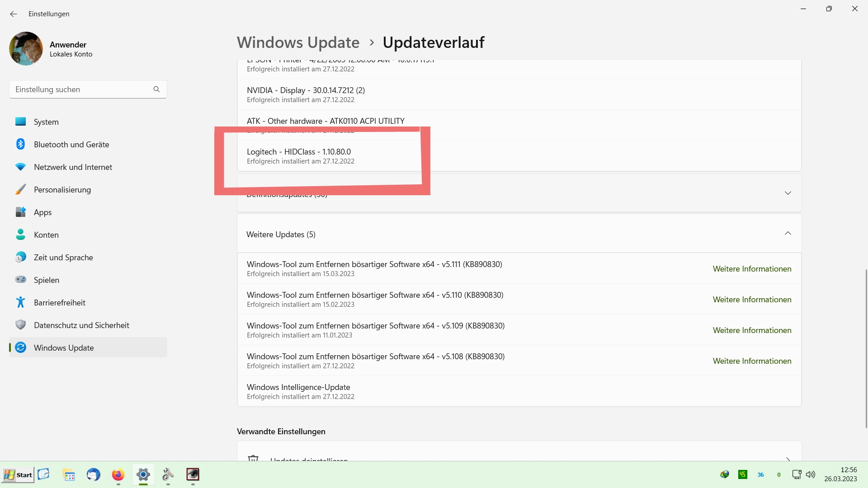Open Bluetooth und Geräte settings
868x488 pixels.
tap(88, 145)
